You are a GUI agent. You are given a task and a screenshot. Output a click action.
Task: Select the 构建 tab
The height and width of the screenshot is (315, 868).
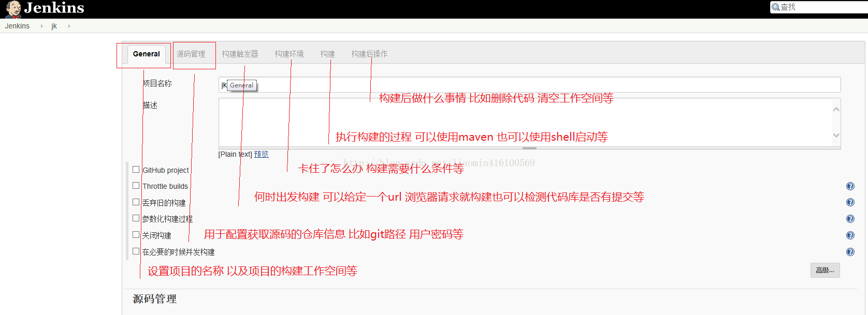click(327, 54)
